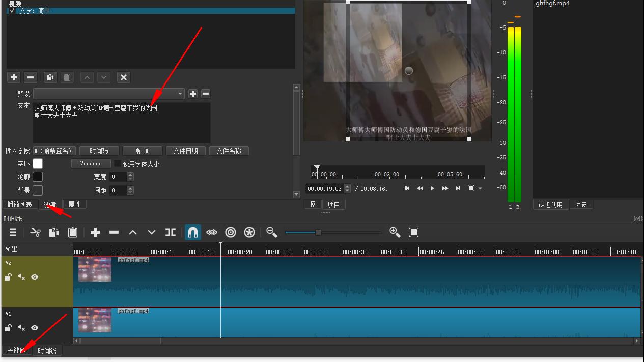The width and height of the screenshot is (644, 362).
Task: Switch to the 播放列表 tab
Action: [x=19, y=204]
